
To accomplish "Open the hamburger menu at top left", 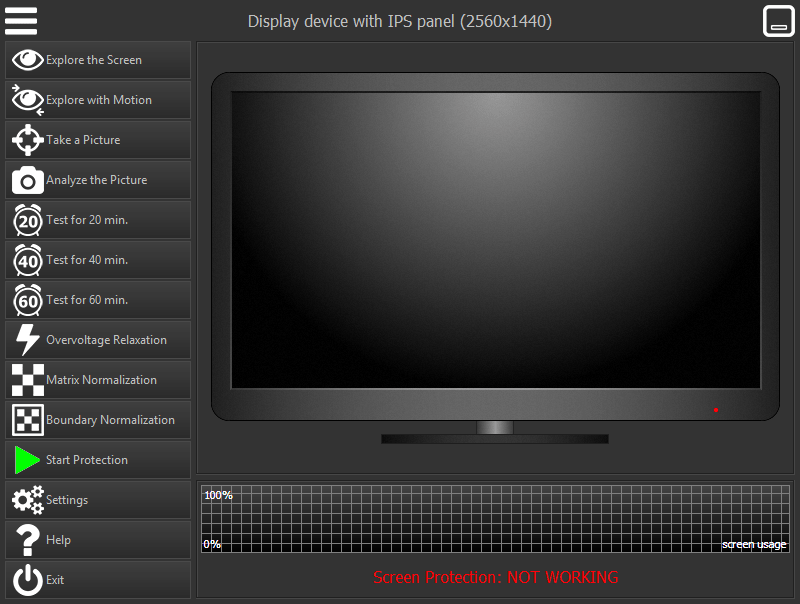I will click(21, 21).
